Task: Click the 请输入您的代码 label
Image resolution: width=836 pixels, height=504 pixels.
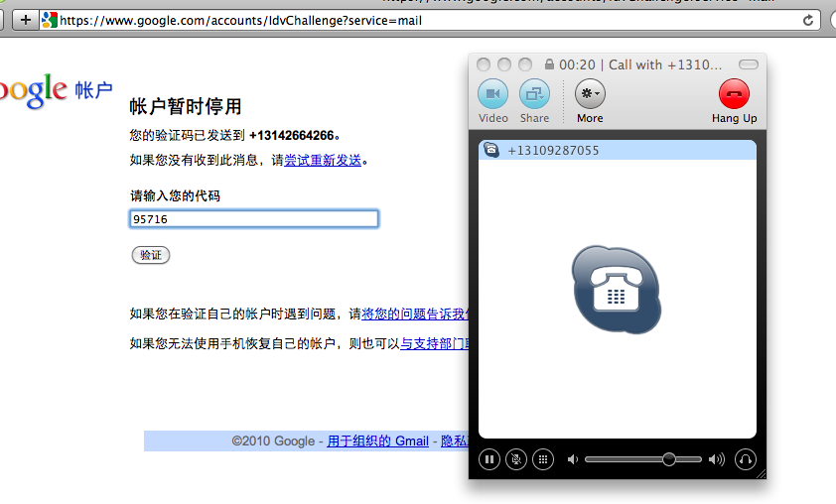Action: [x=175, y=195]
